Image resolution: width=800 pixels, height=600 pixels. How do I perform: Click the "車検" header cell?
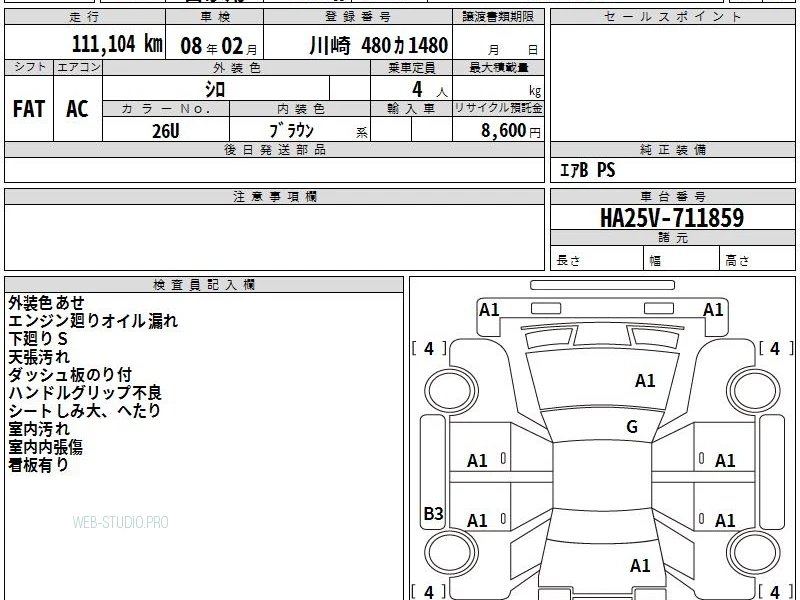(215, 17)
